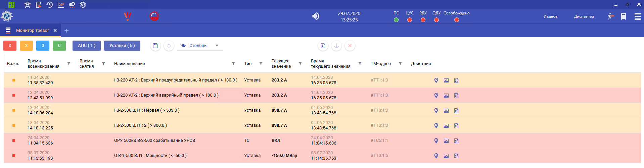The height and width of the screenshot is (168, 644).
Task: Open filter for Тип column
Action: pyautogui.click(x=261, y=64)
